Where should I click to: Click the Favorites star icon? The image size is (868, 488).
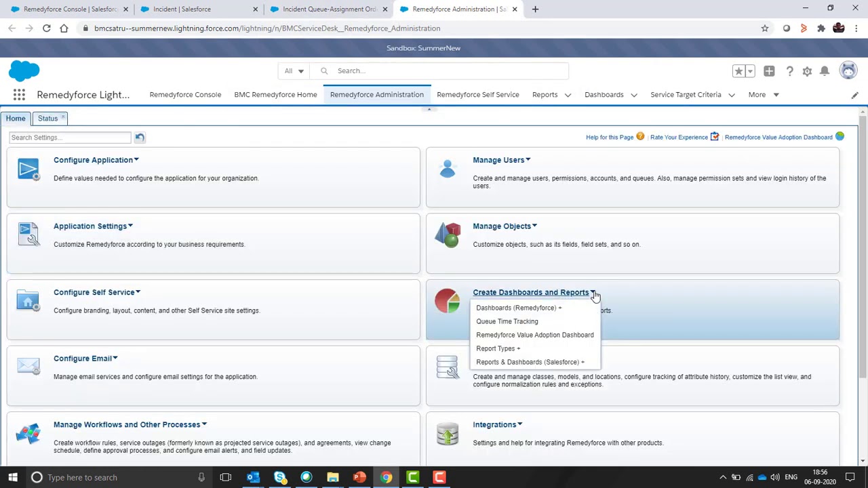tap(738, 71)
